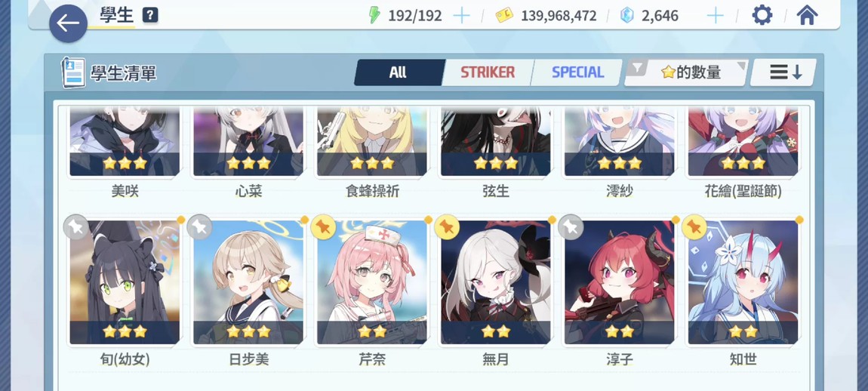The width and height of the screenshot is (868, 391).
Task: Add energy with the plus icon
Action: point(461,16)
